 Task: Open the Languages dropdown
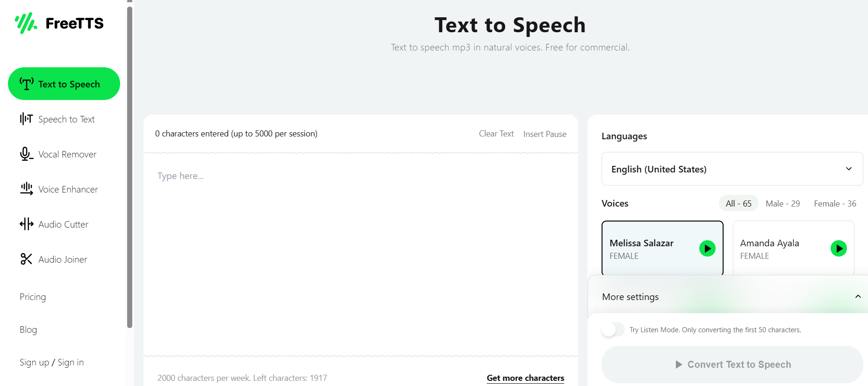(x=732, y=169)
